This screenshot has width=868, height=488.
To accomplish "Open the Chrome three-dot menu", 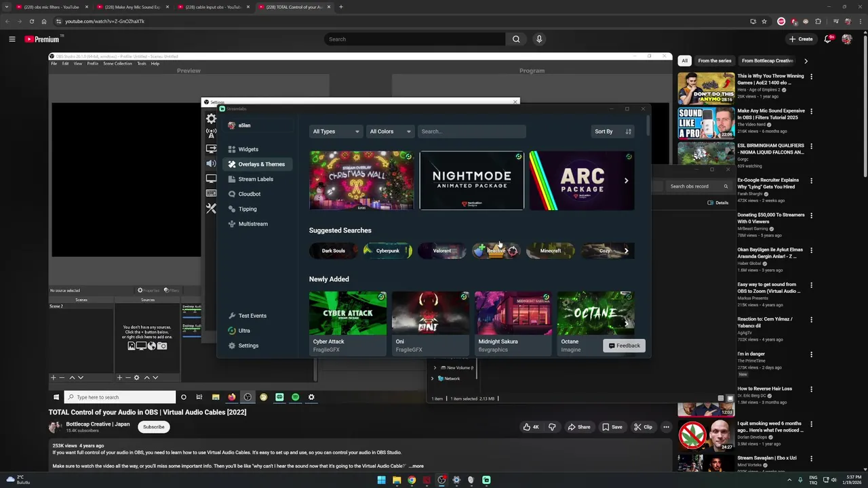I will tap(860, 21).
